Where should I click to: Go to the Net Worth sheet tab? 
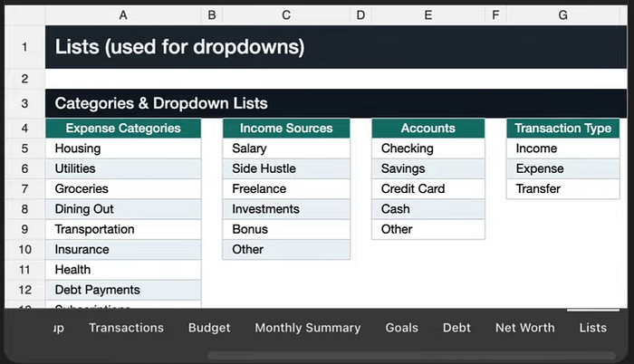point(524,328)
